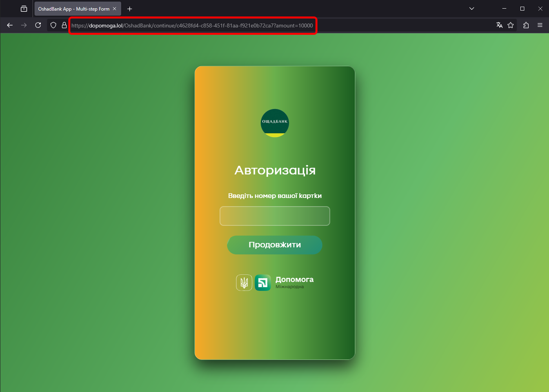Close the OshadBank App tab
549x392 pixels.
115,9
